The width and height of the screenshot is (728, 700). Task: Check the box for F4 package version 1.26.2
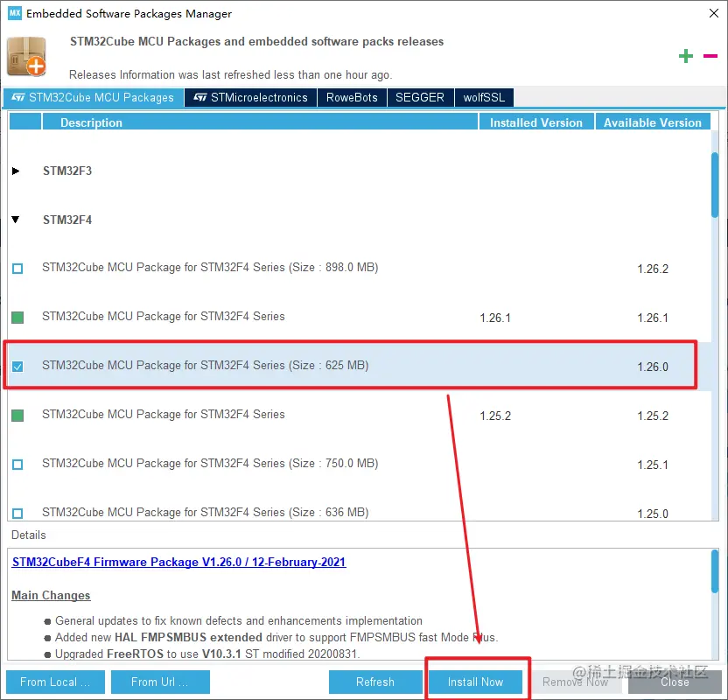[x=17, y=269]
